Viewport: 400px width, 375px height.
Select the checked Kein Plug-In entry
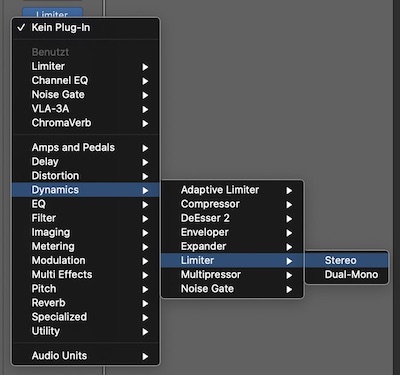pyautogui.click(x=86, y=28)
